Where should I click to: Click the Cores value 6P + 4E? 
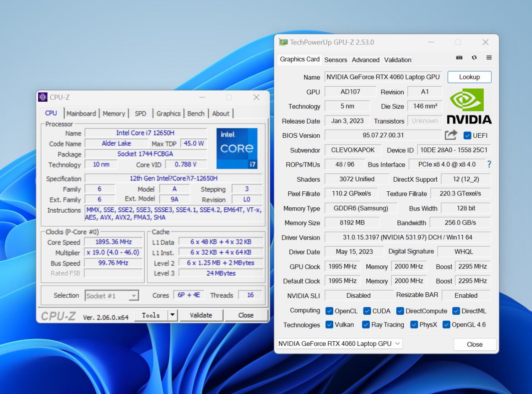tap(189, 295)
